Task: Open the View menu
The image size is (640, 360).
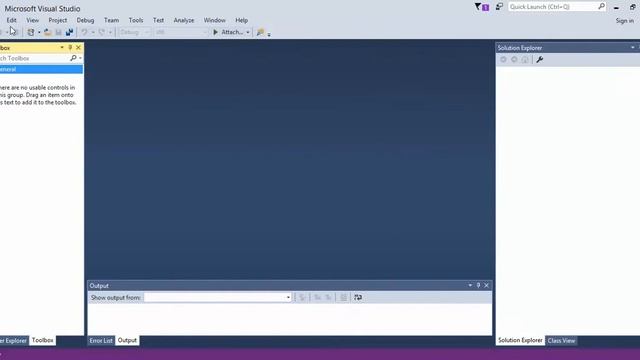Action: pyautogui.click(x=33, y=20)
